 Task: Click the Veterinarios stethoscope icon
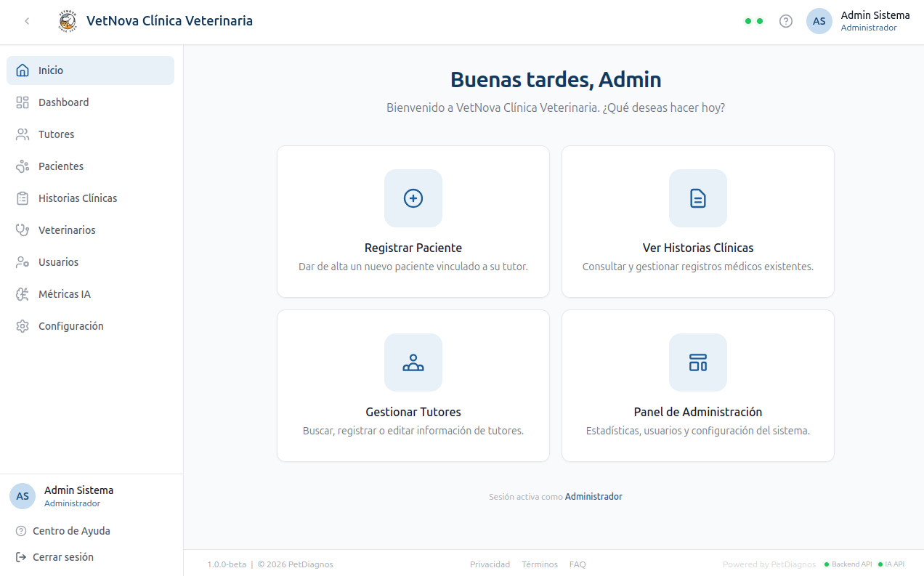tap(23, 230)
